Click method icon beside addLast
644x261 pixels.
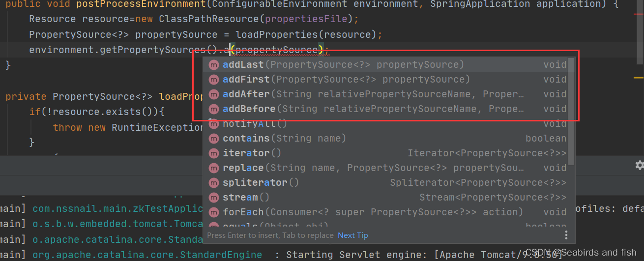[213, 65]
